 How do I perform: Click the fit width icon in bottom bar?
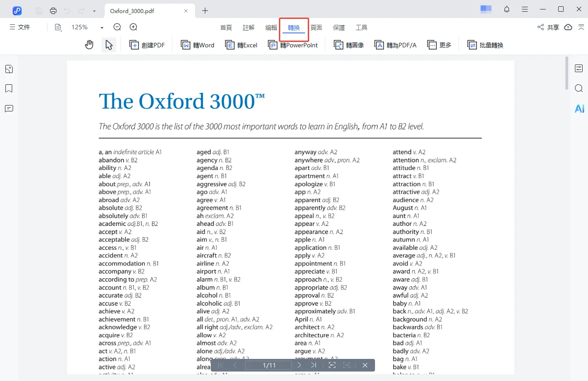[347, 365]
